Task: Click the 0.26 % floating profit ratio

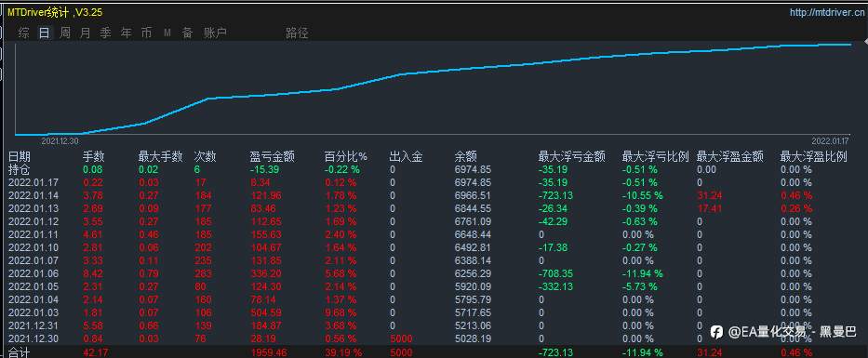Action: point(796,208)
